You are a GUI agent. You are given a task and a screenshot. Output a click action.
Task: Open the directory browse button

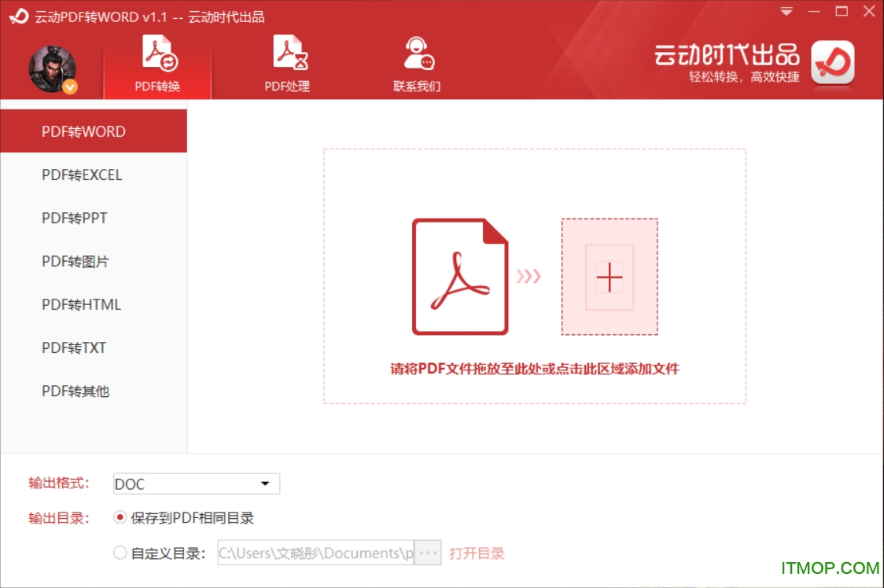(427, 553)
